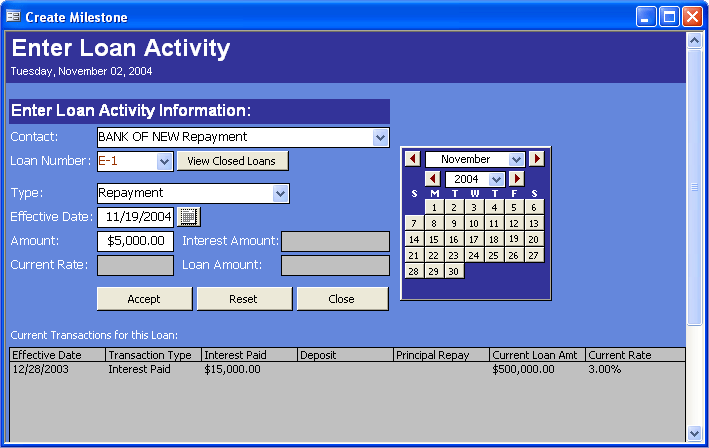The width and height of the screenshot is (709, 448).
Task: Click the Deposit column header
Action: tap(345, 355)
